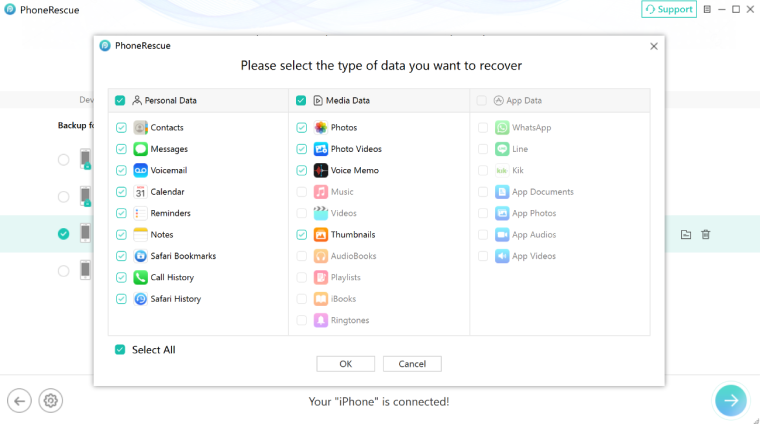Click the WhatsApp icon
Image resolution: width=760 pixels, height=428 pixels.
[502, 128]
